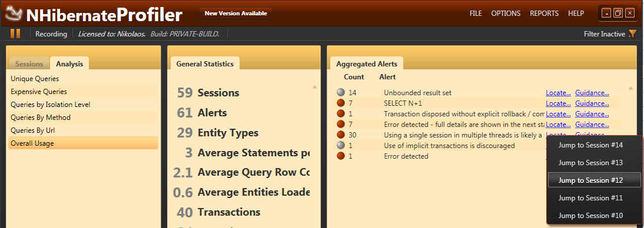
Task: Click the 40 Transactions statistic
Action: pyautogui.click(x=218, y=212)
